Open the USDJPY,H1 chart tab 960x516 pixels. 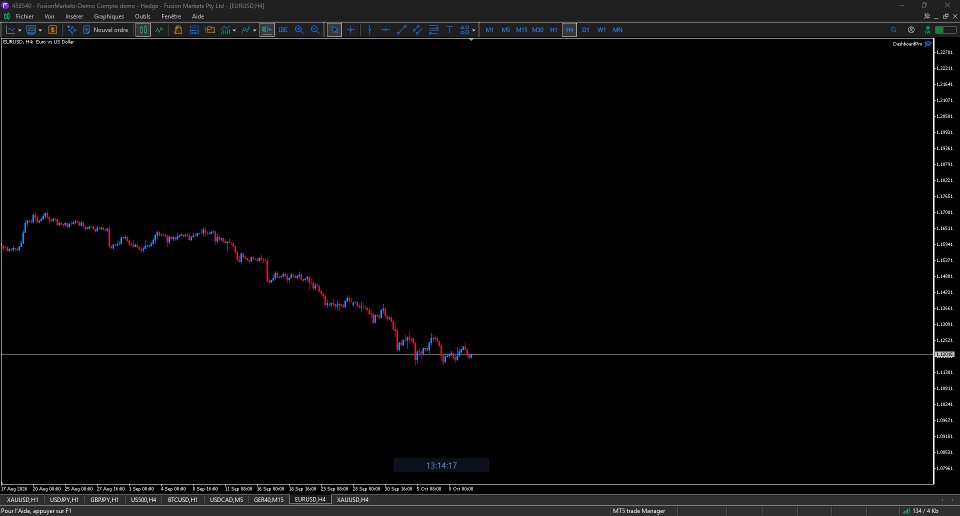pyautogui.click(x=64, y=499)
